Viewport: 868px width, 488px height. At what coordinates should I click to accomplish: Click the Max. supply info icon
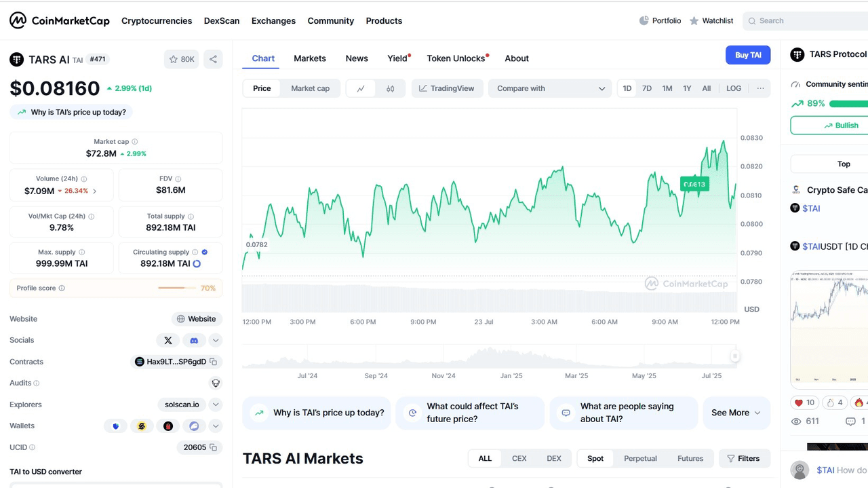[x=81, y=252]
